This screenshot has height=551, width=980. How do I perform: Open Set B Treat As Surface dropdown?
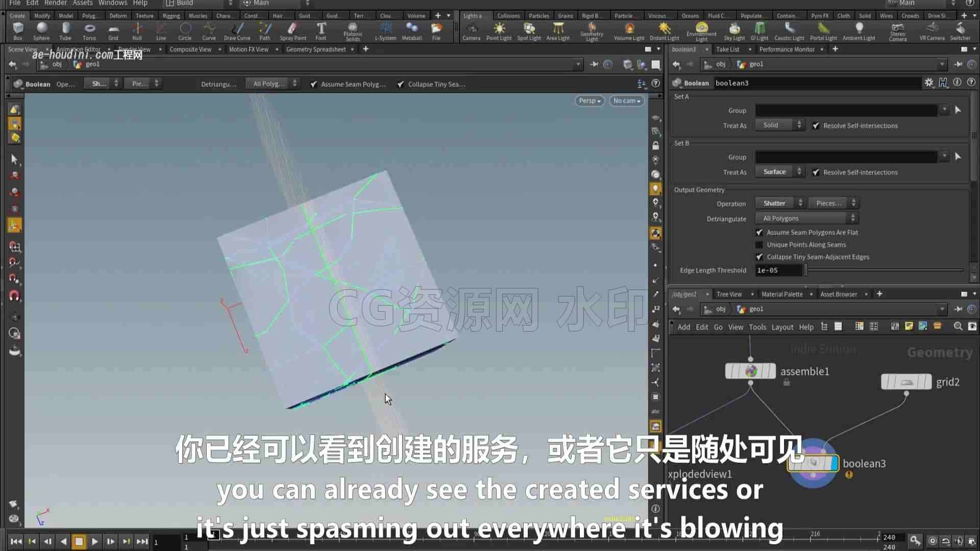(x=779, y=172)
